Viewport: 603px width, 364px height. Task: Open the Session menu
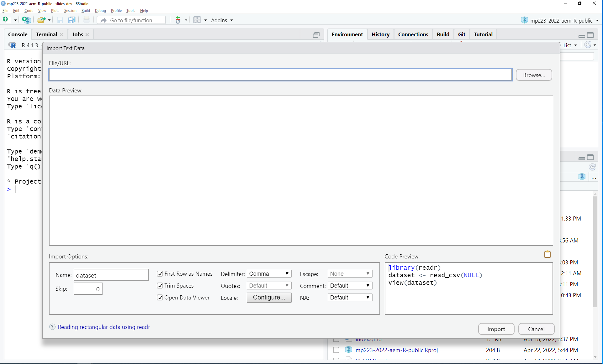click(70, 11)
